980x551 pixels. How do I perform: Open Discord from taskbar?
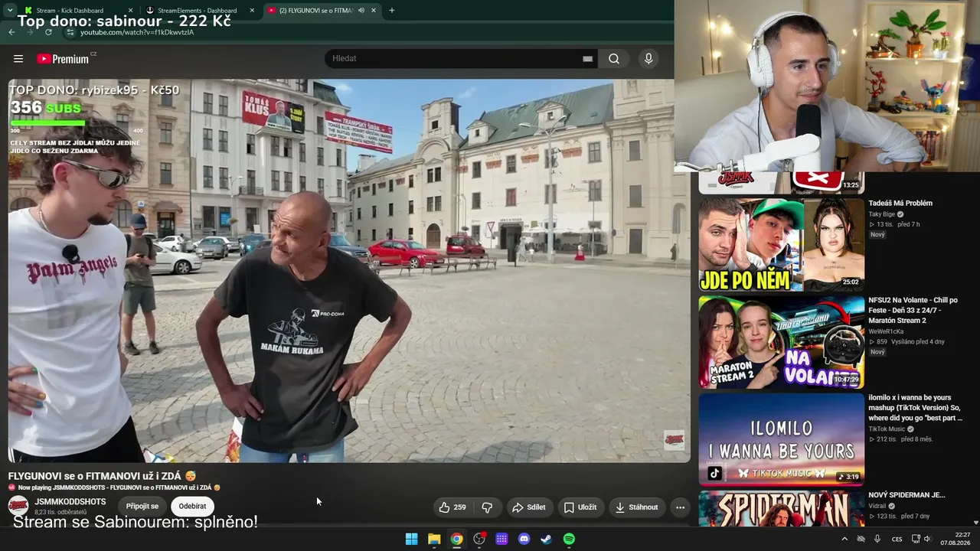(524, 539)
